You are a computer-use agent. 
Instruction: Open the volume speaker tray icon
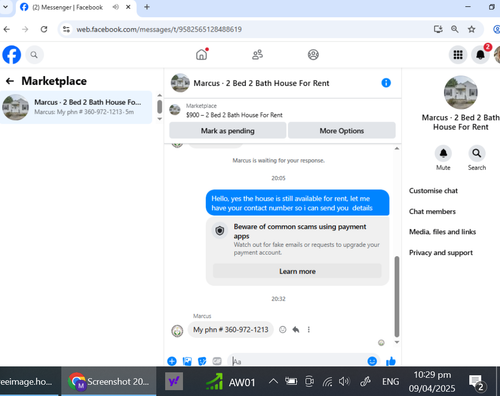344,381
